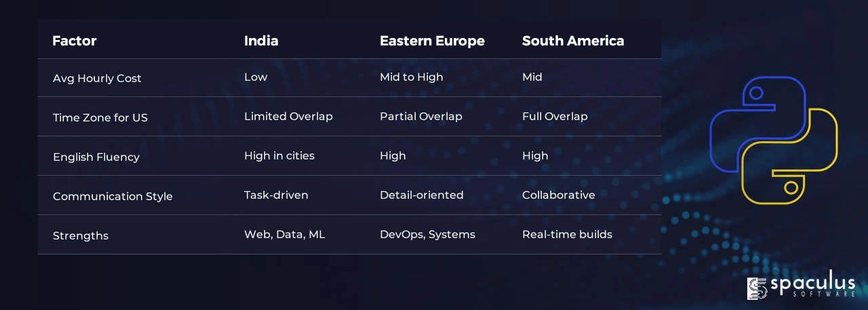Select the India column header
This screenshot has width=868, height=310.
pos(261,41)
